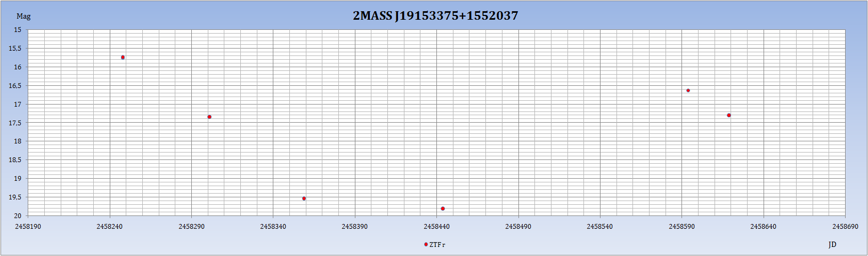This screenshot has height=256, width=868.
Task: Click x-axis label 2458290
Action: tap(191, 227)
